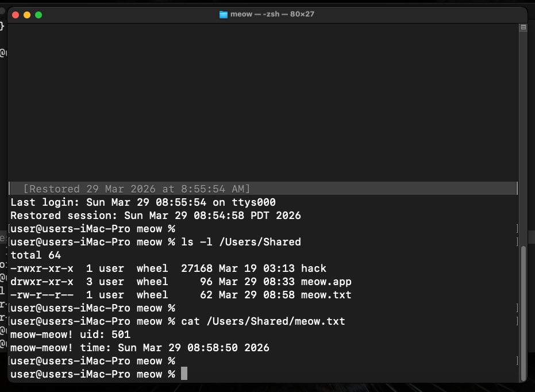Click the folder proxy icon in title bar

pyautogui.click(x=224, y=14)
